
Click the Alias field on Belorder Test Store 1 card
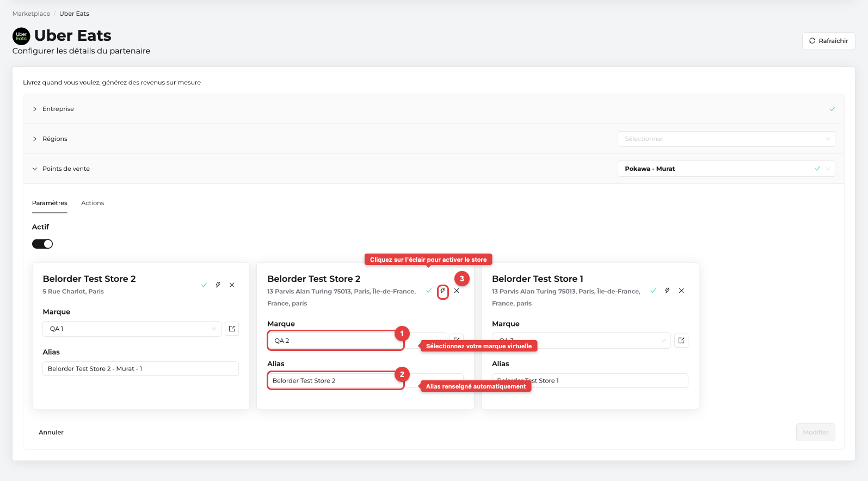[590, 380]
